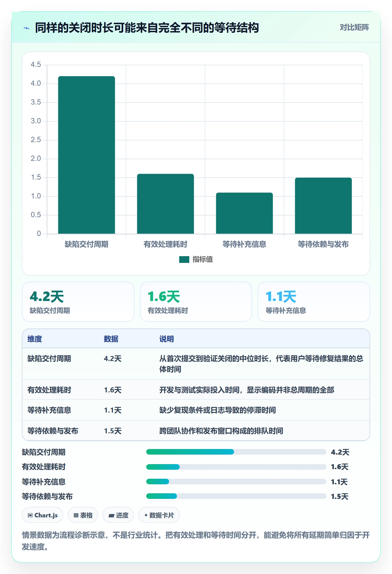
Task: Click the chart title 同样的关闭时长可能来自完全不同的等待结构
Action: coord(147,28)
